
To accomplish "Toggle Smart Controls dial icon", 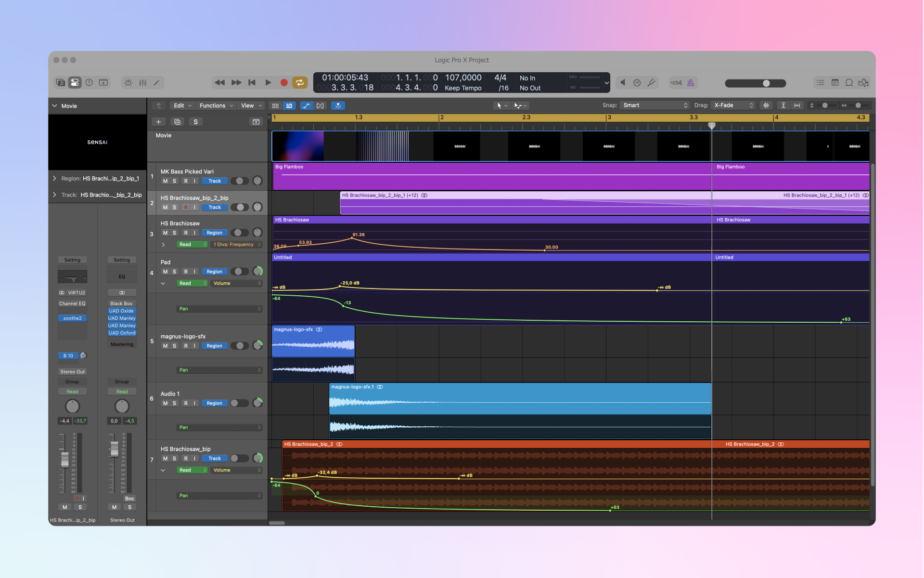I will click(128, 83).
